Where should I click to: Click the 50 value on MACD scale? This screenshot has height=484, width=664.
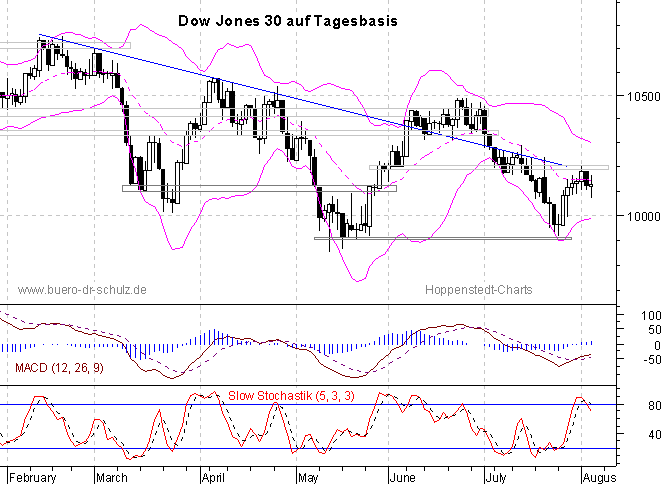pyautogui.click(x=652, y=330)
